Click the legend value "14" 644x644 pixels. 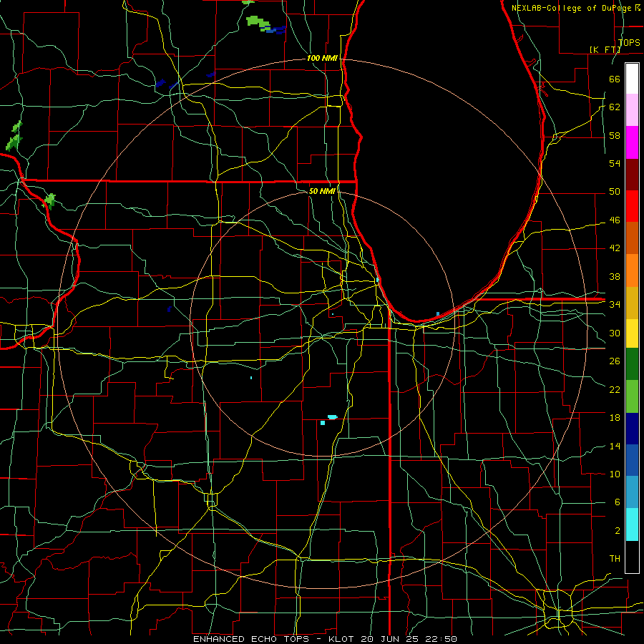(615, 446)
